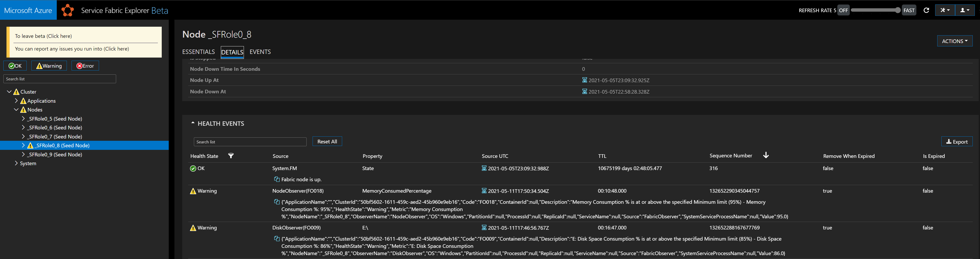Click warning icon in NodeObserver row
The width and height of the screenshot is (980, 259).
coord(193,191)
